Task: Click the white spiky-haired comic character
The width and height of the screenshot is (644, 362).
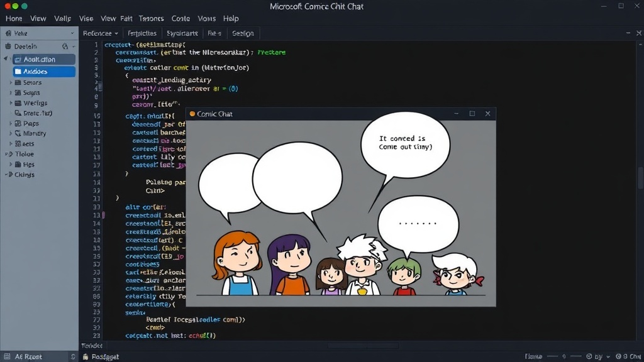Action: pyautogui.click(x=362, y=265)
